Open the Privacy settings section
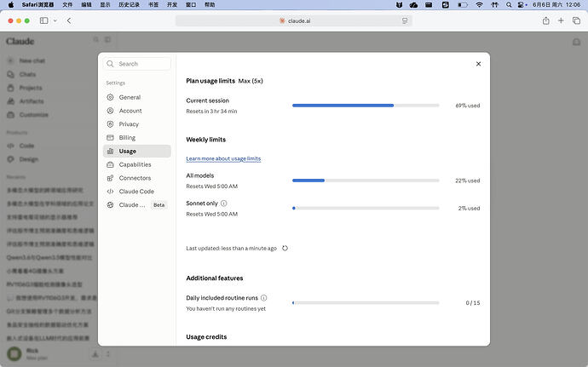Viewport: 588px width, 367px height. coord(137,124)
